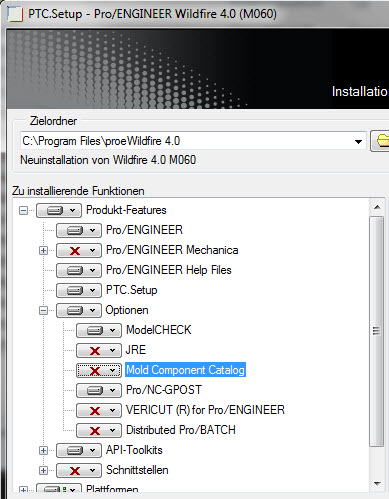Screen dimensions: 389x499
Task: Collapse the Produkt-Features root node
Action: tap(23, 211)
